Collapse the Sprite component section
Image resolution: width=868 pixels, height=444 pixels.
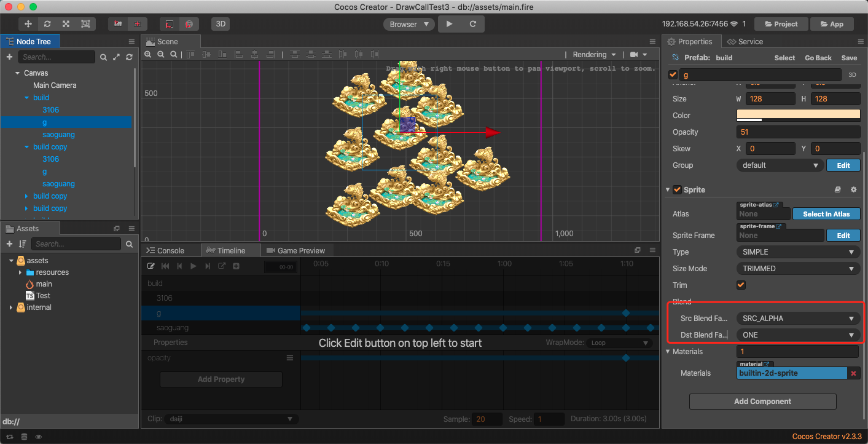click(x=668, y=190)
